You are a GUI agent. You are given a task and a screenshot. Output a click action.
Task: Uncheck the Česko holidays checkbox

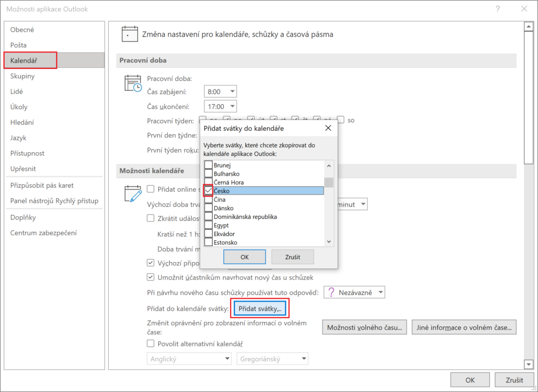click(208, 191)
